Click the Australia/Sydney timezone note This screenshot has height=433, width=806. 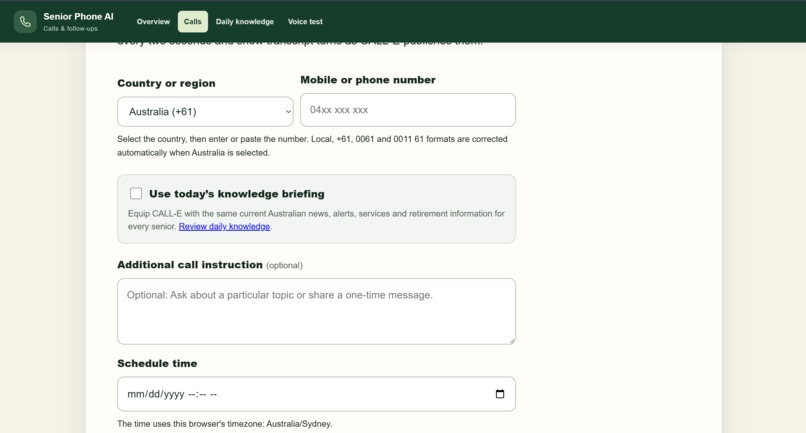click(225, 424)
